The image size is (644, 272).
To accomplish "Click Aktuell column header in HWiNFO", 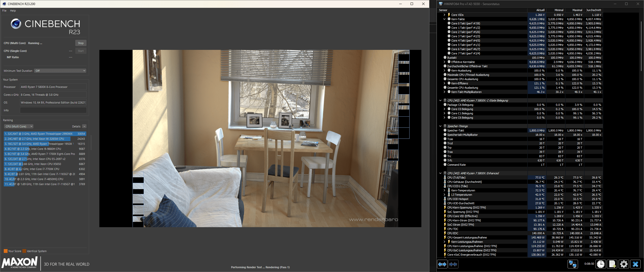I will tap(537, 10).
